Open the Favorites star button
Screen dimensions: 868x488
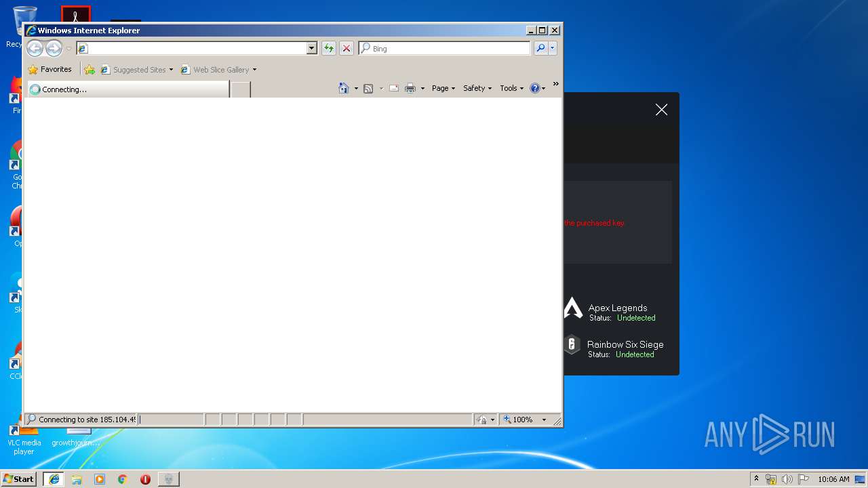tap(50, 69)
